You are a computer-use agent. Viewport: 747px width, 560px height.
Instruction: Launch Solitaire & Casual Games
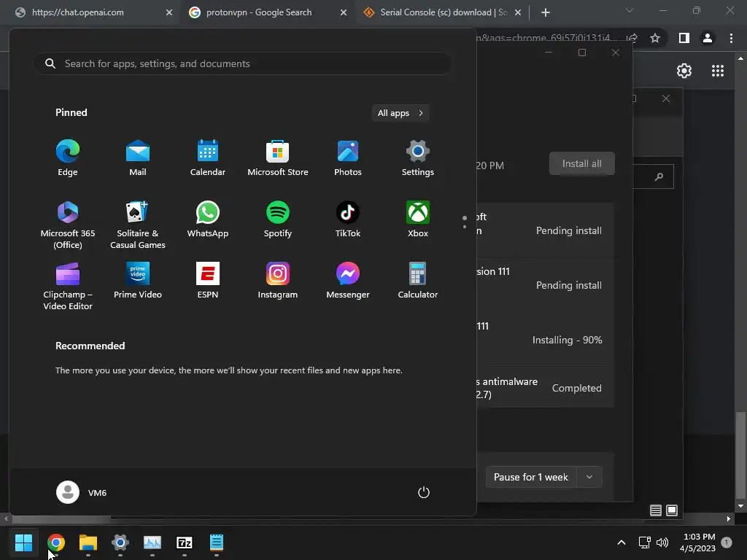click(x=138, y=225)
